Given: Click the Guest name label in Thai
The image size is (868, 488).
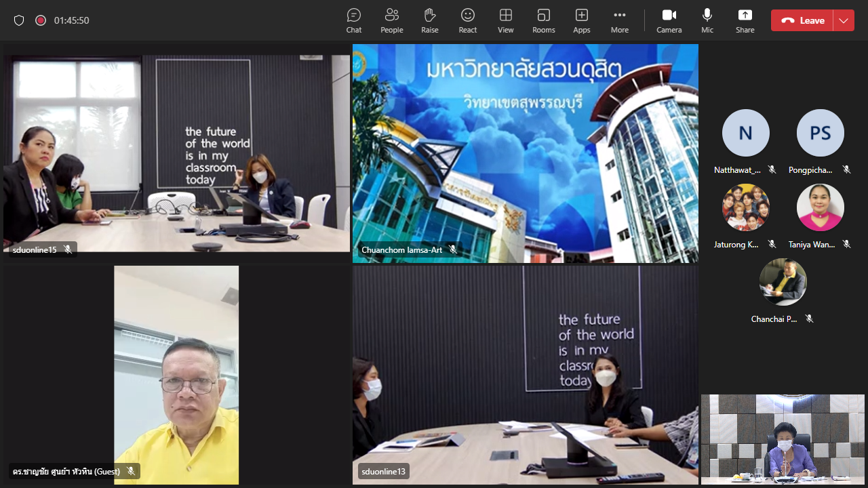Looking at the screenshot, I should (66, 471).
